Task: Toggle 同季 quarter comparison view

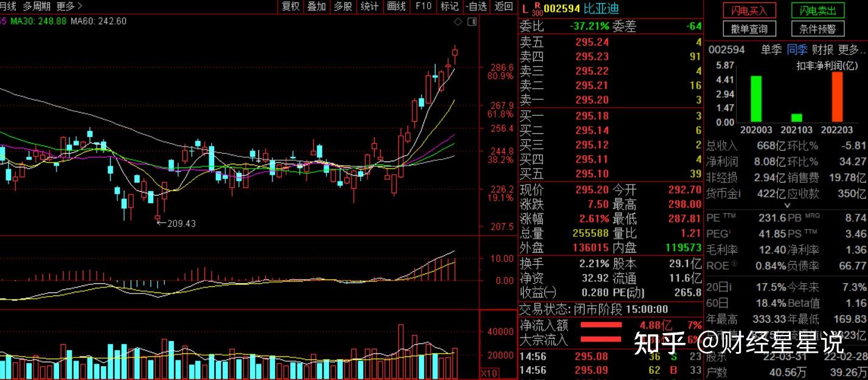Action: pos(797,50)
